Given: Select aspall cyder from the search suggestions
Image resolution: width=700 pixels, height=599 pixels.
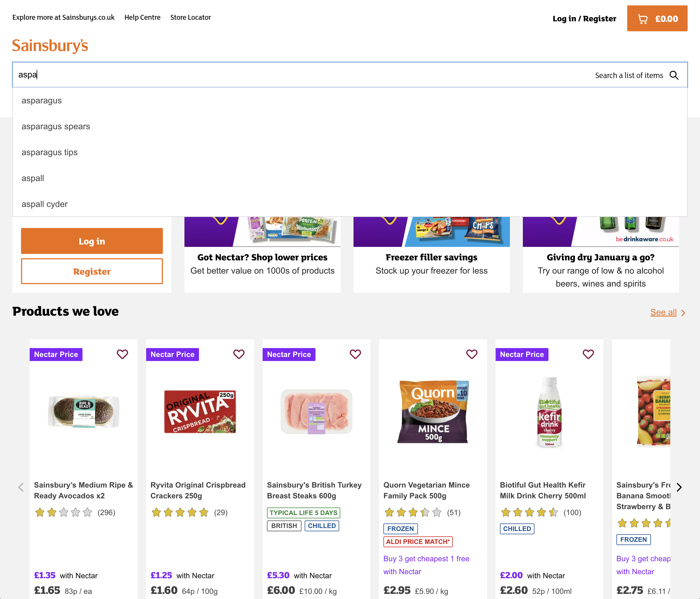Looking at the screenshot, I should pyautogui.click(x=44, y=204).
